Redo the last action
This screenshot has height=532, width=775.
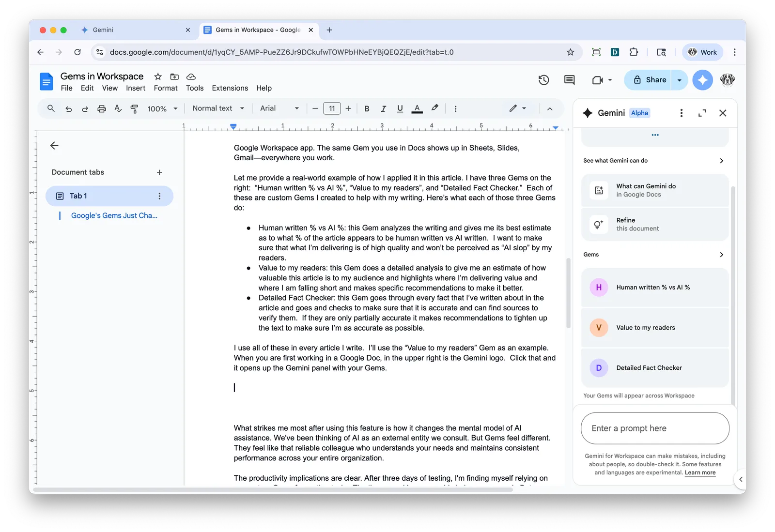click(x=85, y=109)
